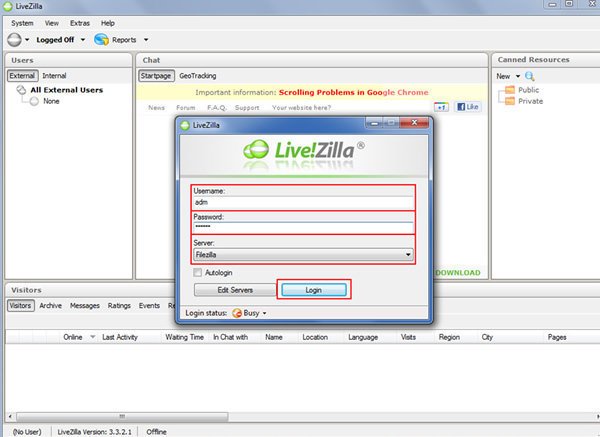
Task: Sort by Last Activity column header
Action: tap(120, 337)
